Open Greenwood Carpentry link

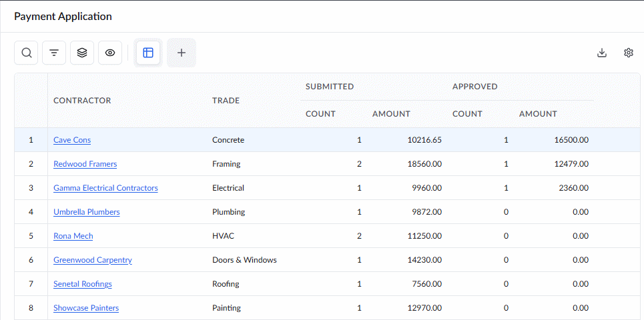click(93, 260)
